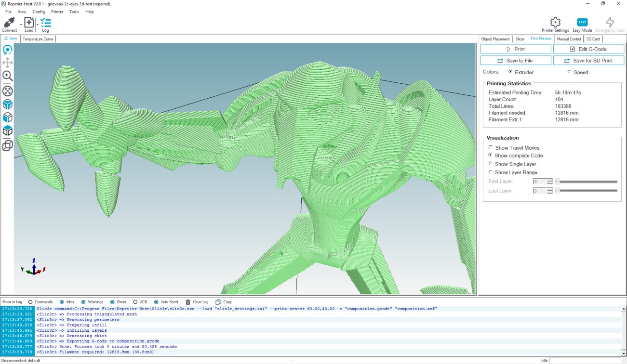Viewport: 627px width, 364px height.
Task: Switch to the 3D View tab
Action: click(10, 39)
